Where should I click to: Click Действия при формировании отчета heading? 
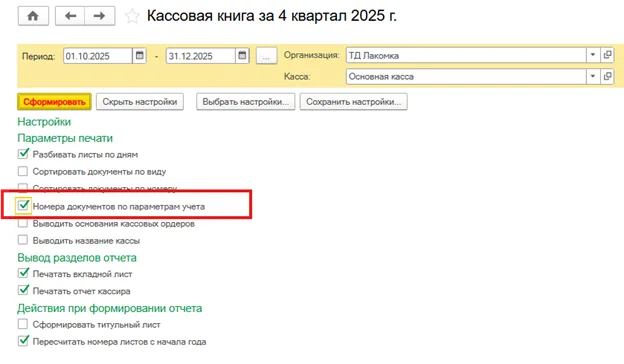click(109, 308)
